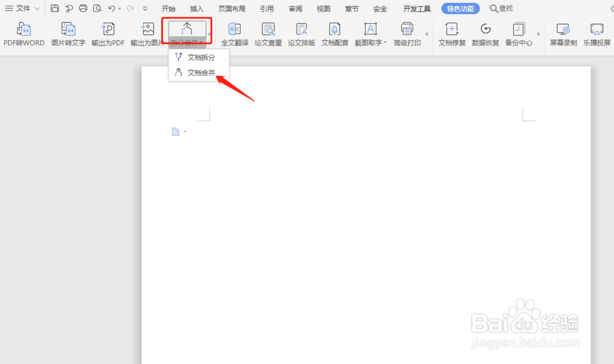This screenshot has height=364, width=614.
Task: Choose the 输出为图片 tool
Action: [x=147, y=34]
